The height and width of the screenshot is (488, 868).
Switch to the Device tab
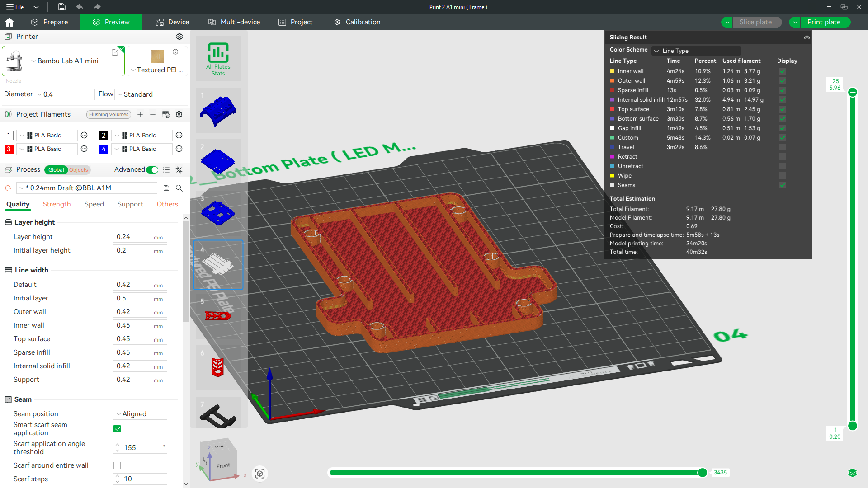click(x=172, y=22)
